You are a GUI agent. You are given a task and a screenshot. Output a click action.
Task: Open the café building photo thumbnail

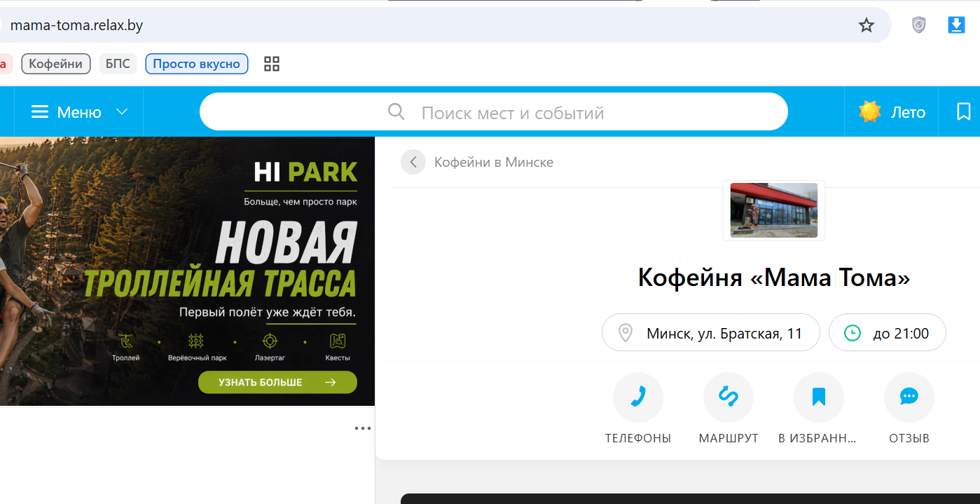774,210
